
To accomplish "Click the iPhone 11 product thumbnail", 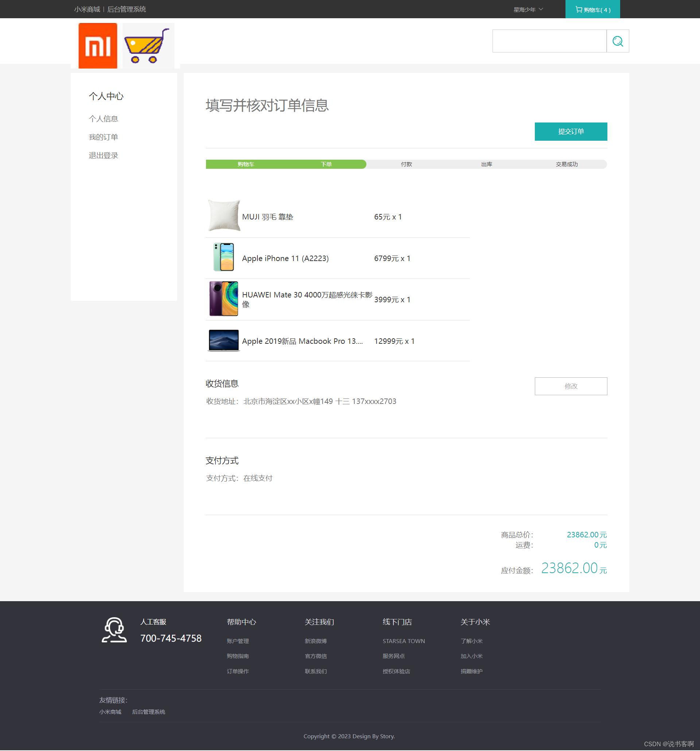I will (223, 257).
